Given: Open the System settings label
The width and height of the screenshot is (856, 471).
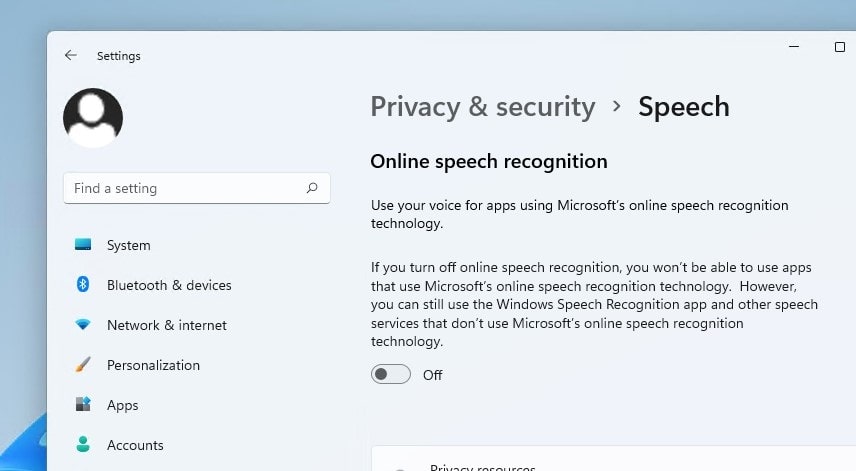Looking at the screenshot, I should 128,245.
